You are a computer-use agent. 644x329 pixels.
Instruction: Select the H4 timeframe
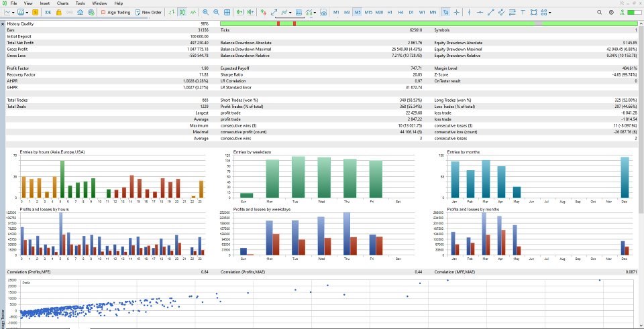pos(400,12)
